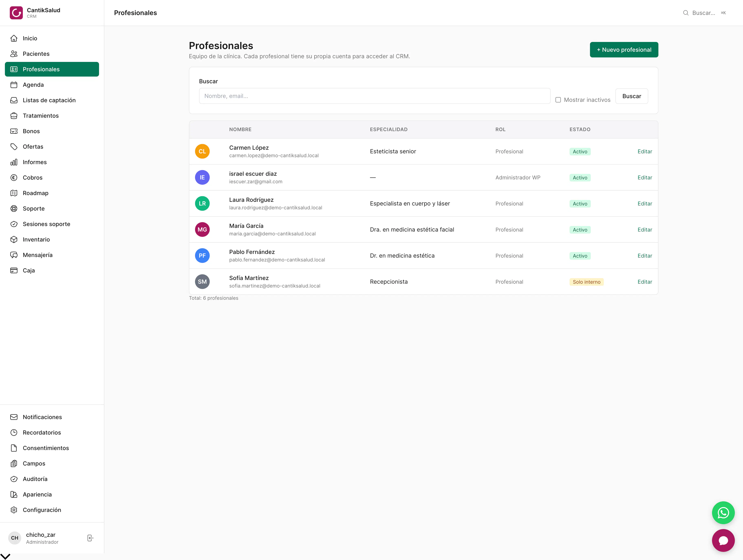The height and width of the screenshot is (560, 743).
Task: Click Administrador WP role text
Action: point(518,178)
